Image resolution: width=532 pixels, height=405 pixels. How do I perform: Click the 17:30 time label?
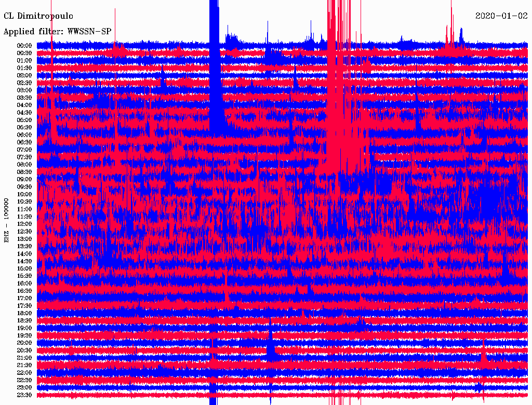[x=24, y=306]
